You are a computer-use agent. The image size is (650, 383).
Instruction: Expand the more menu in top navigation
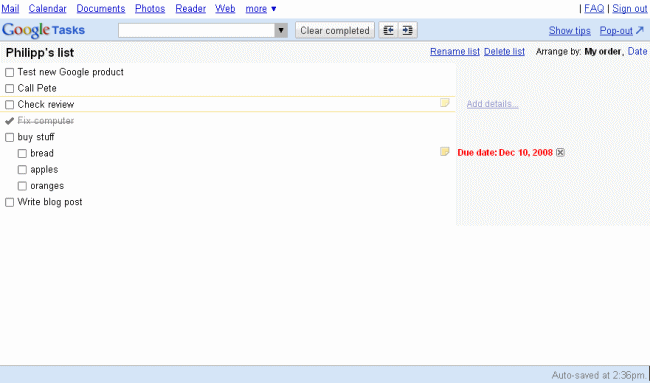coord(261,9)
